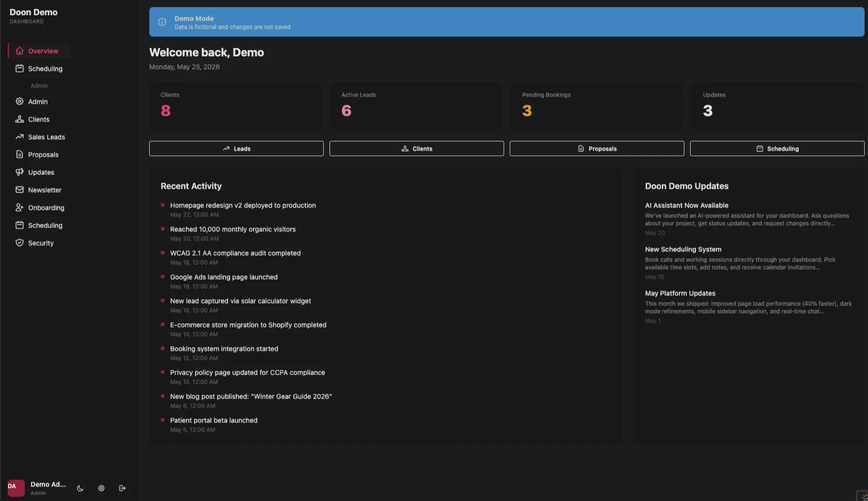
Task: Open settings via bottom gear icon
Action: click(101, 488)
